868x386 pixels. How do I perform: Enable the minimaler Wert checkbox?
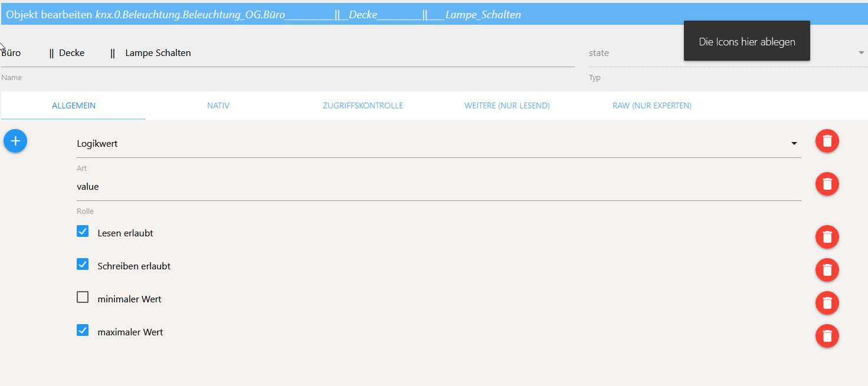83,297
